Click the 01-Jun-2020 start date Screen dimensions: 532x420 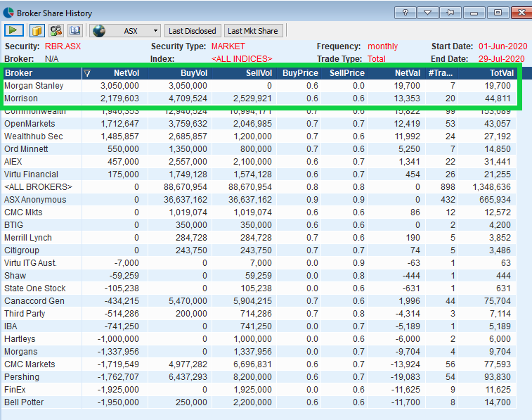tap(502, 46)
